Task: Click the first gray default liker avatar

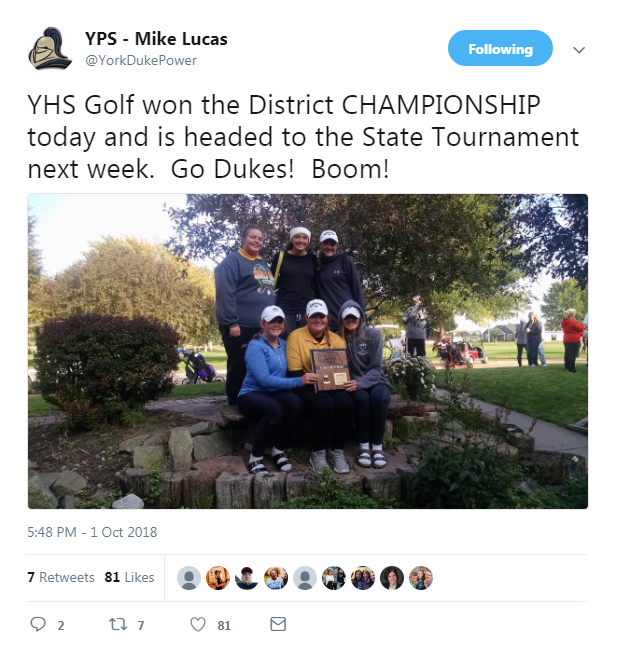Action: click(x=189, y=578)
